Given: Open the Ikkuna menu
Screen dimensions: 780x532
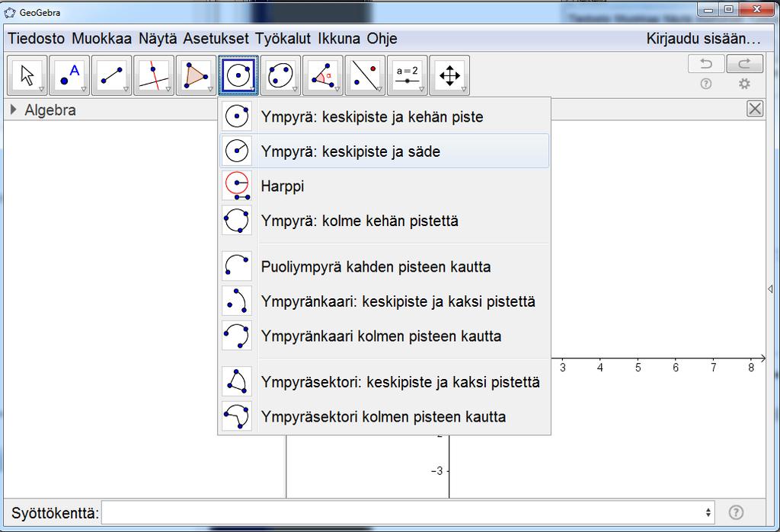Looking at the screenshot, I should (339, 38).
